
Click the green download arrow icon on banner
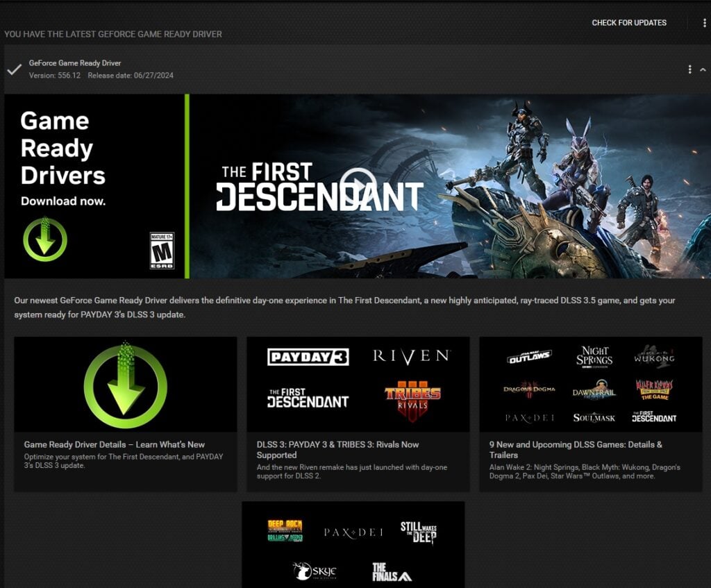tap(44, 238)
